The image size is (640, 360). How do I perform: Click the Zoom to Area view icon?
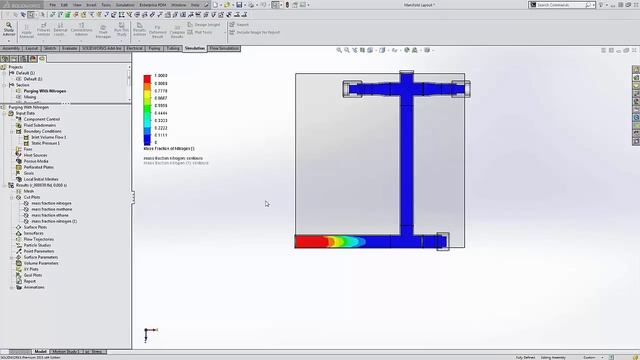347,50
